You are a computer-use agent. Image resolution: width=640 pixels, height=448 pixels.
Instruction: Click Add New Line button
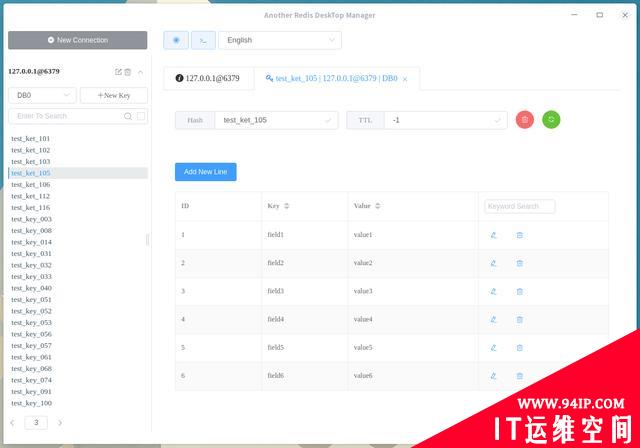point(206,172)
